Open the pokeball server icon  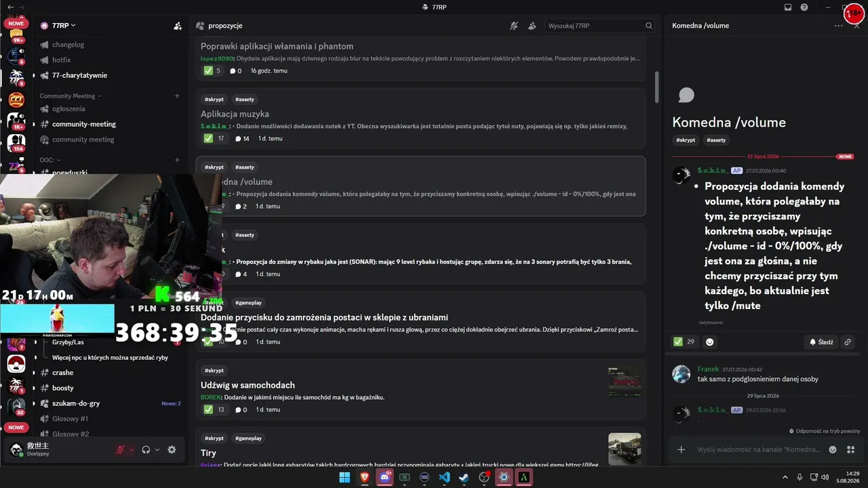pyautogui.click(x=16, y=364)
